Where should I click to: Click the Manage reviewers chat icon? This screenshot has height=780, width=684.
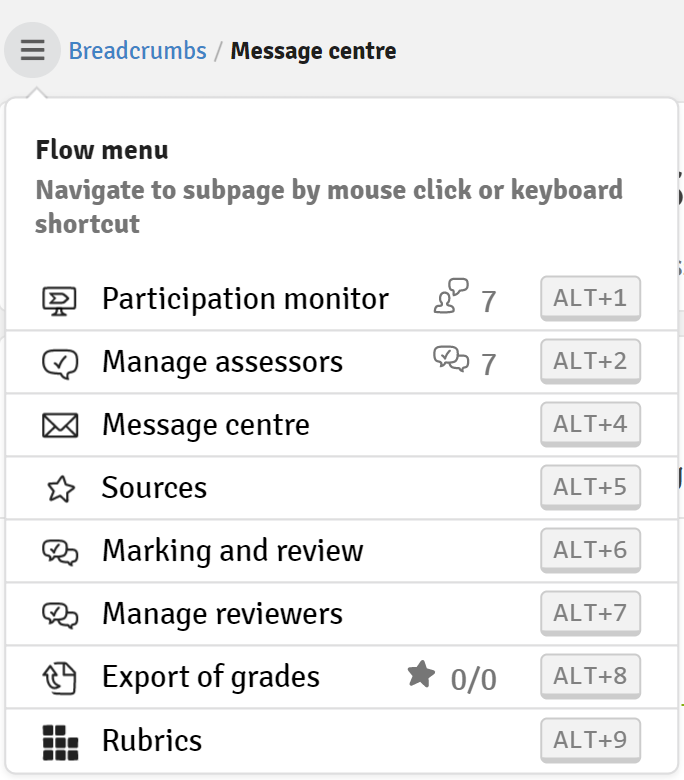point(60,615)
